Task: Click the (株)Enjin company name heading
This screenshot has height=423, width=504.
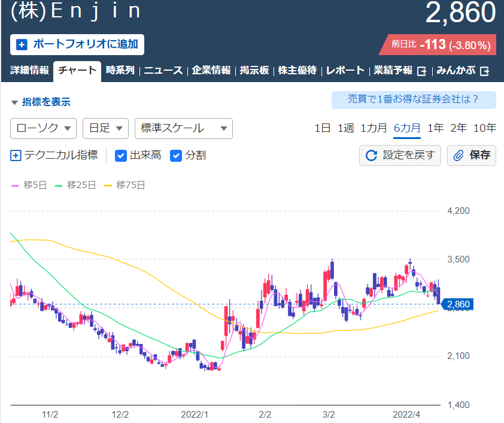Action: 76,11
